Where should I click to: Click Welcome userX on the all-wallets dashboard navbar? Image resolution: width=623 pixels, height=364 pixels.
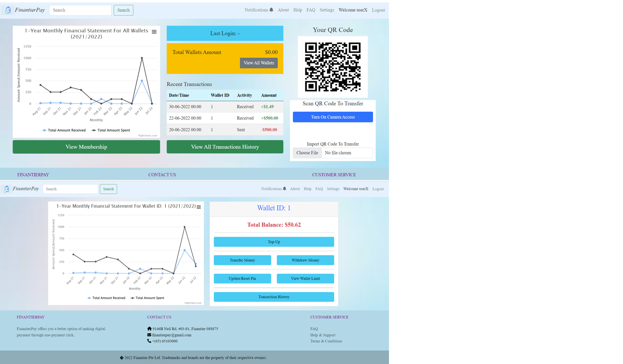click(353, 10)
